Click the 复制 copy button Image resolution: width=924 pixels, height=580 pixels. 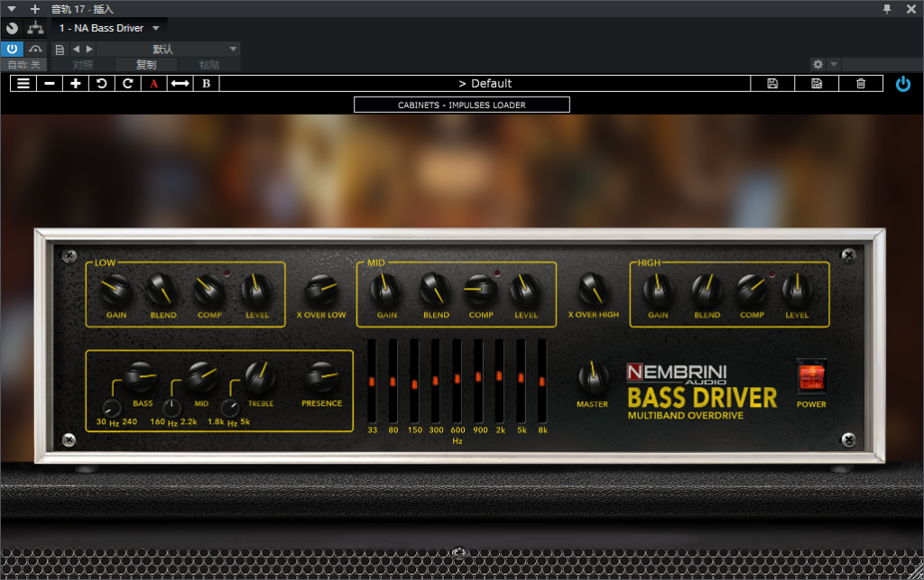tap(146, 65)
